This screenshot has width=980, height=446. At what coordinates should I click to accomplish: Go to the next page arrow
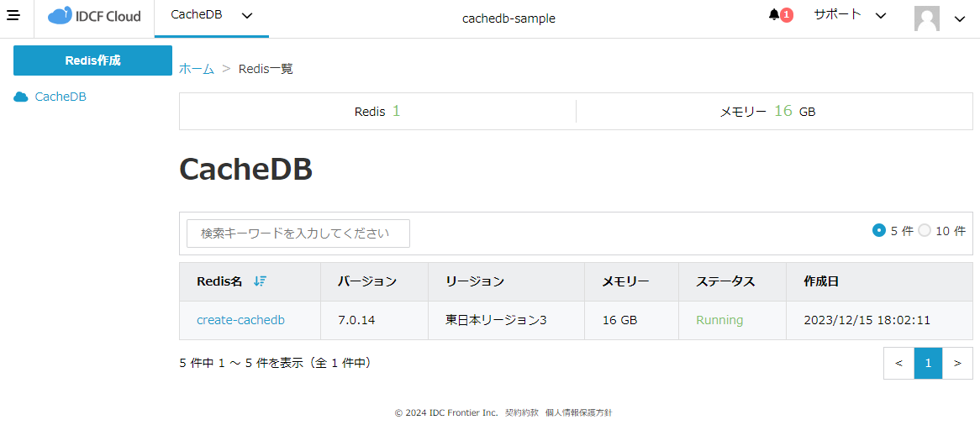tap(957, 363)
